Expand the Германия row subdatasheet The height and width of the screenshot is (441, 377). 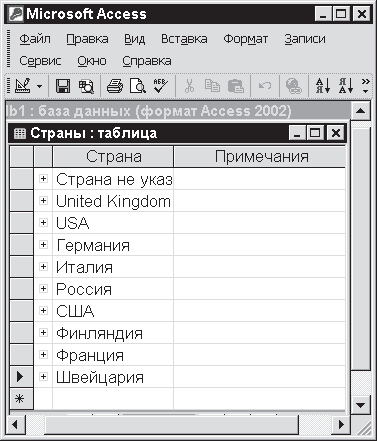point(43,245)
